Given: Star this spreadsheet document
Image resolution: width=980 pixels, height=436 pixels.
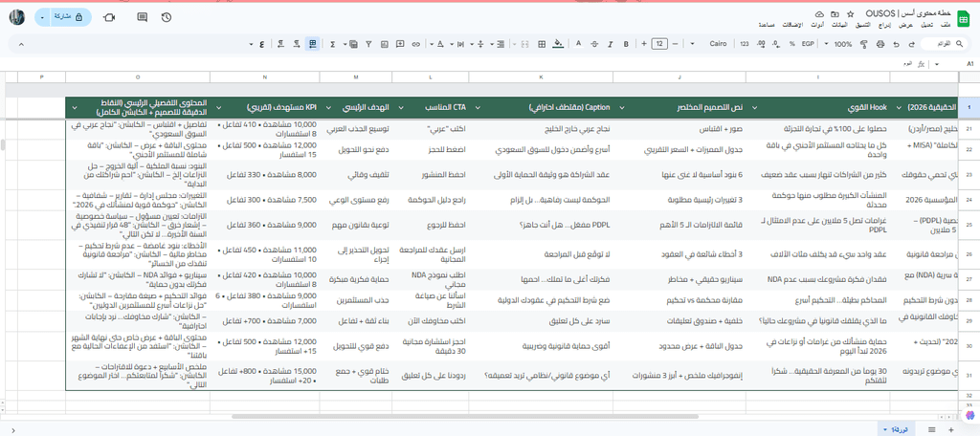Looking at the screenshot, I should pos(851,13).
